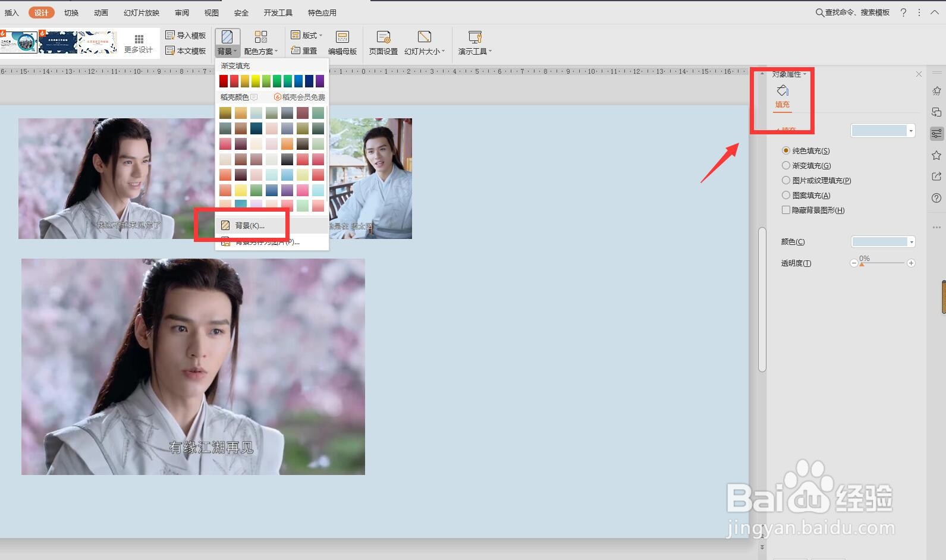Screen dimensions: 946x560
Task: Open the help question mark icon
Action: point(903,12)
